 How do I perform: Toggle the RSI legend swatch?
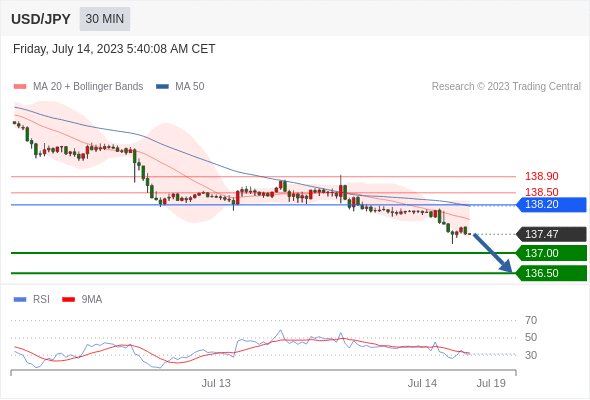coord(20,300)
